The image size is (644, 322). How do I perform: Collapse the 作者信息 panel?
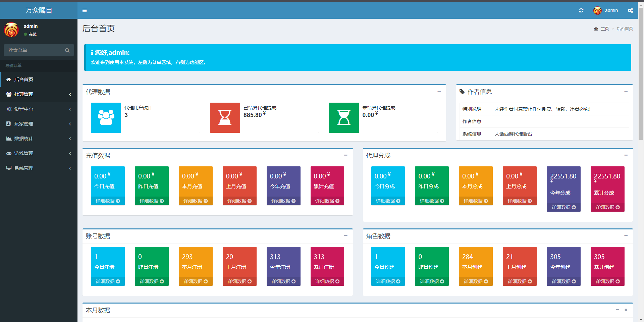(x=626, y=91)
